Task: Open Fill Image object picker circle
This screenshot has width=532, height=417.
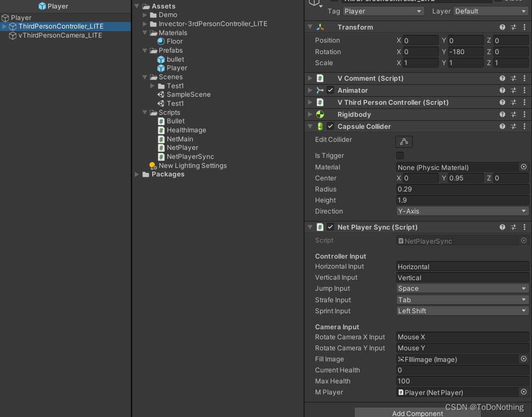Action: (x=523, y=358)
